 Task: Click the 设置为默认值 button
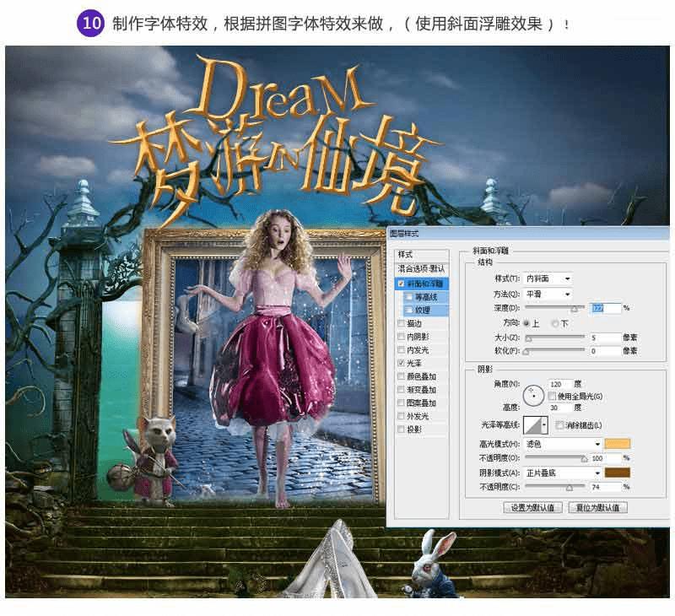532,507
